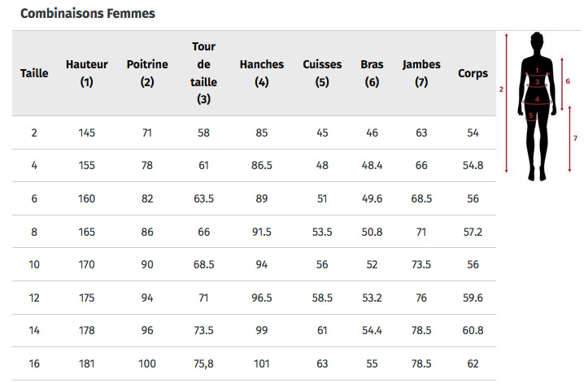Select the Cuisses (5) column header
The image size is (588, 387).
tap(322, 73)
